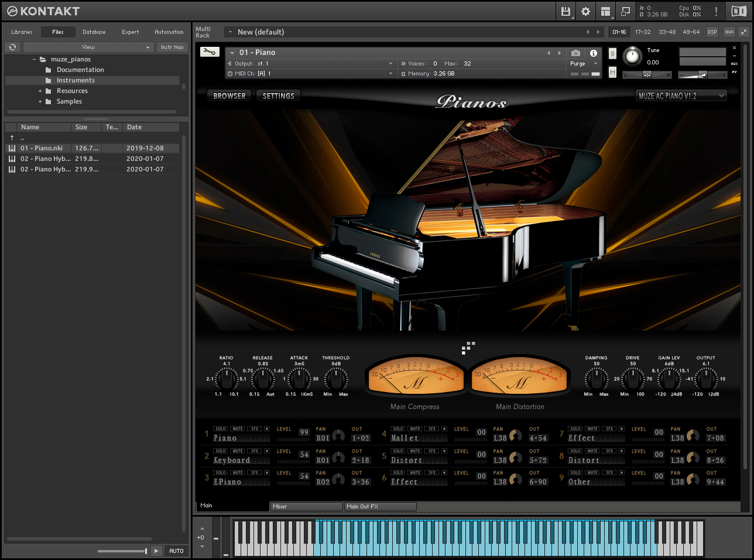Open the MUZE AC PIANO V1.2 dropdown
The height and width of the screenshot is (560, 754).
(x=681, y=96)
